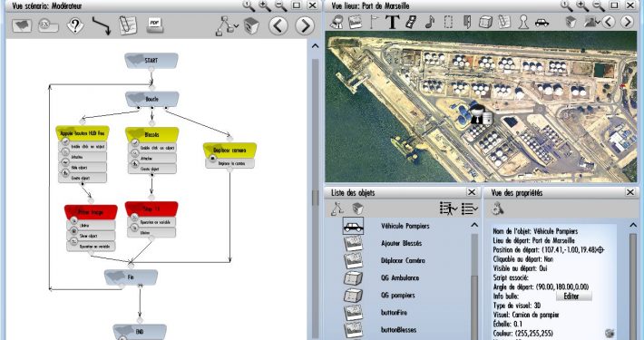Select the bent arrow link tool
644x340 pixels.
point(101,26)
